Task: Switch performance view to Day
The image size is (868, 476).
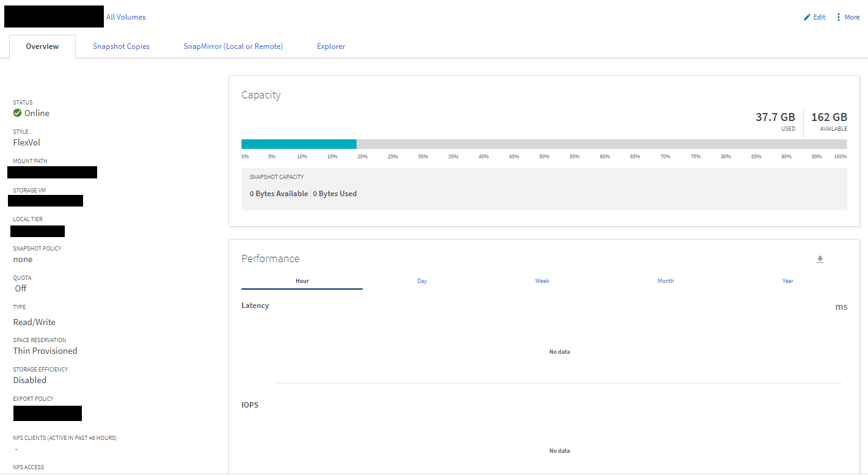Action: click(422, 281)
